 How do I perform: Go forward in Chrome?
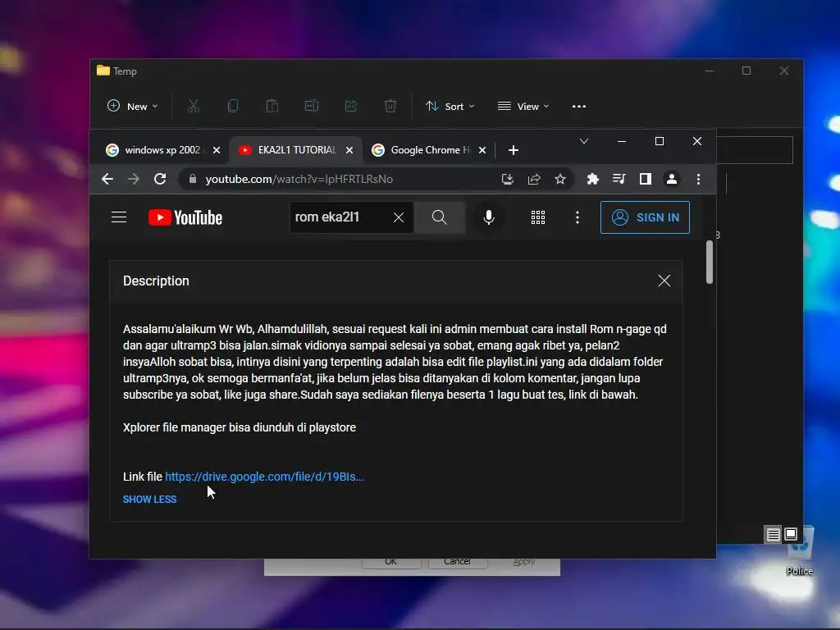coord(134,179)
